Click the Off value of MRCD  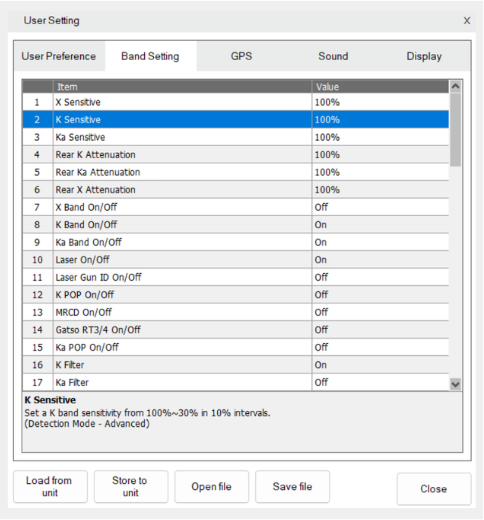click(x=380, y=312)
